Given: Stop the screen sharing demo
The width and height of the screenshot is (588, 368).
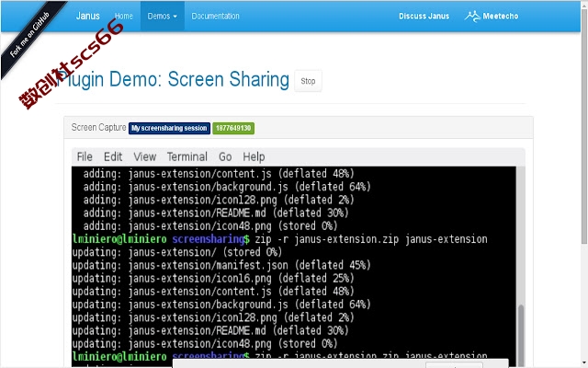Looking at the screenshot, I should click(x=308, y=81).
